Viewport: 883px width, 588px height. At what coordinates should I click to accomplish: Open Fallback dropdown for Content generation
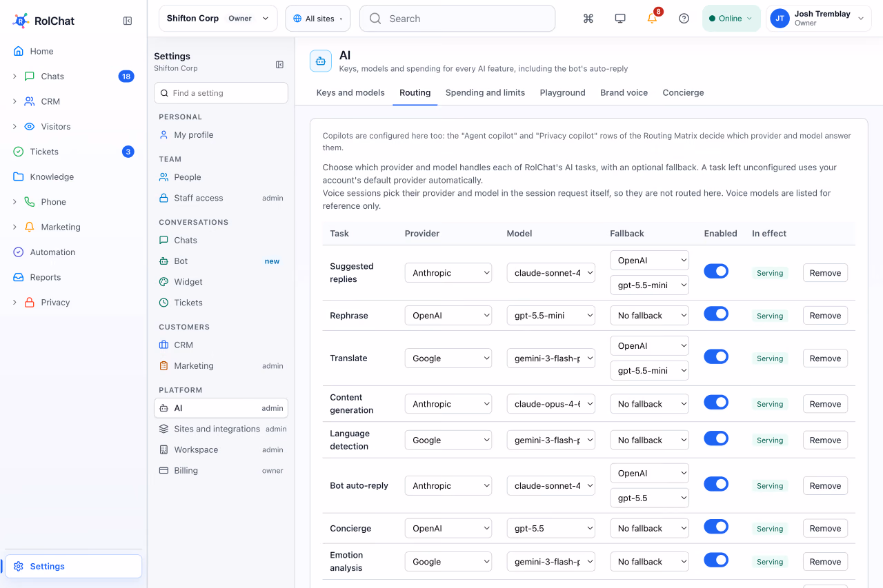(650, 404)
